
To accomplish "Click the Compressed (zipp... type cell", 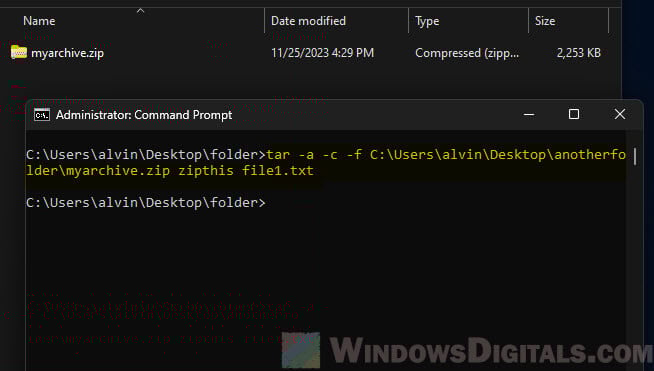I will click(467, 53).
